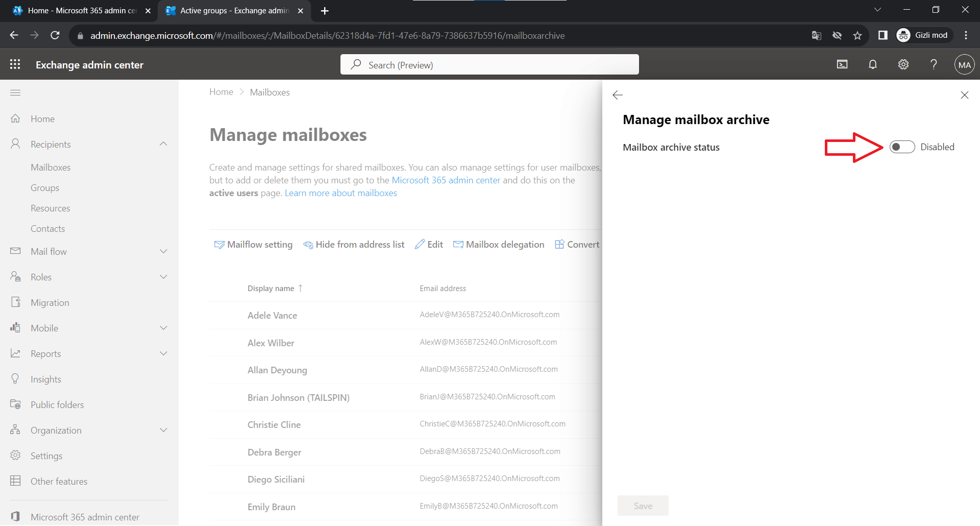The image size is (980, 526).
Task: Collapse the navigation hamburger menu
Action: (15, 92)
